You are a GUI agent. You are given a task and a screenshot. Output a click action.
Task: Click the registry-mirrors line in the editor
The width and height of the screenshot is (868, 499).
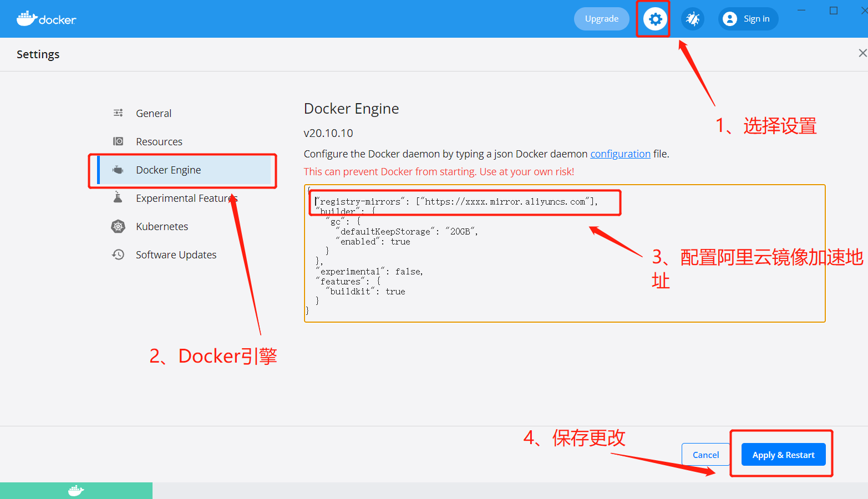[456, 202]
